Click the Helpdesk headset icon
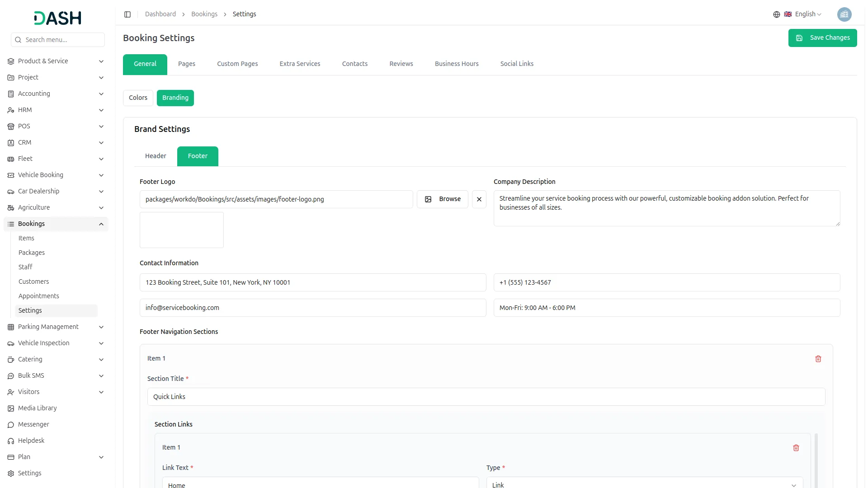The width and height of the screenshot is (868, 488). click(11, 441)
